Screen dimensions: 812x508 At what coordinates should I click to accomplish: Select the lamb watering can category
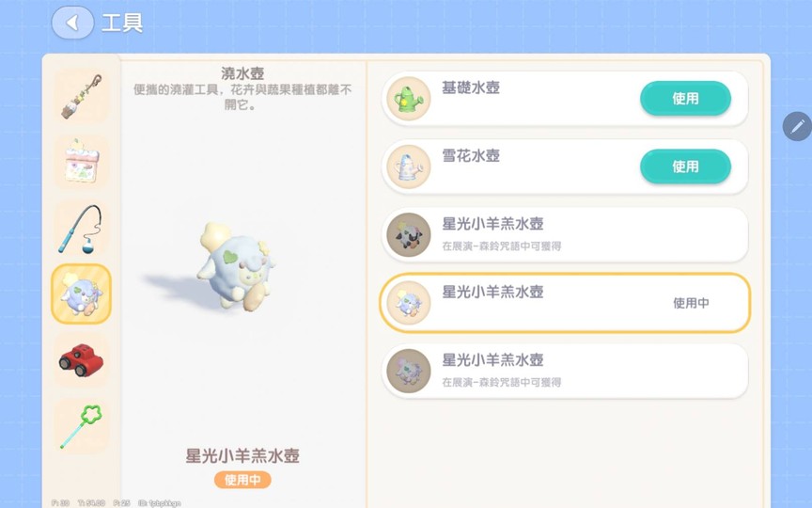[82, 294]
